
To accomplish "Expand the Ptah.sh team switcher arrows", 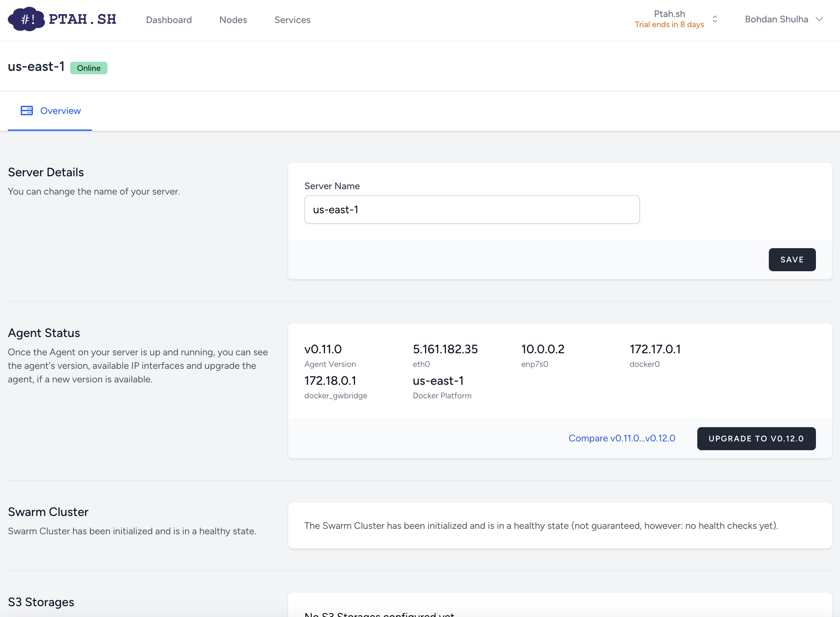I will point(715,19).
